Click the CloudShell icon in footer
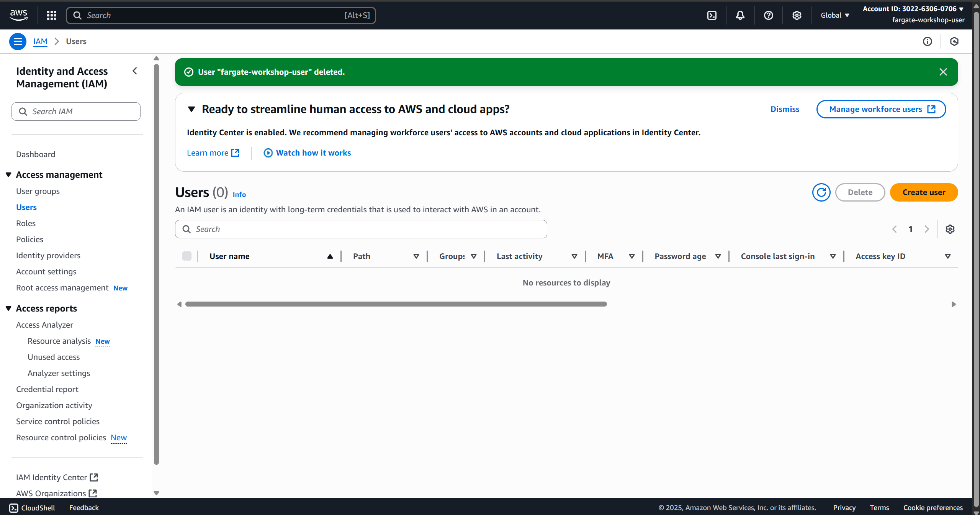This screenshot has height=515, width=980. 14,508
